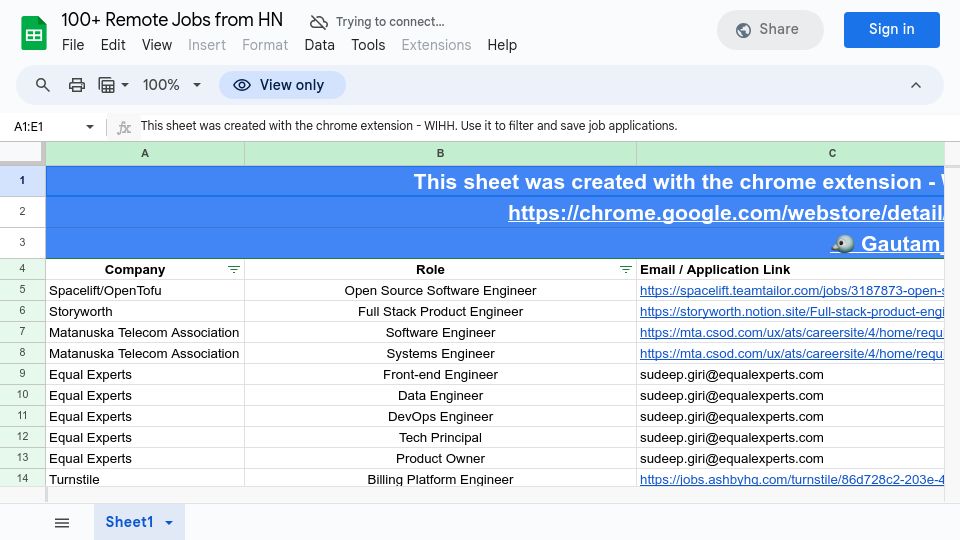Open the jobs.ashbyhq.com turnstile link
The image size is (960, 540).
(x=792, y=479)
